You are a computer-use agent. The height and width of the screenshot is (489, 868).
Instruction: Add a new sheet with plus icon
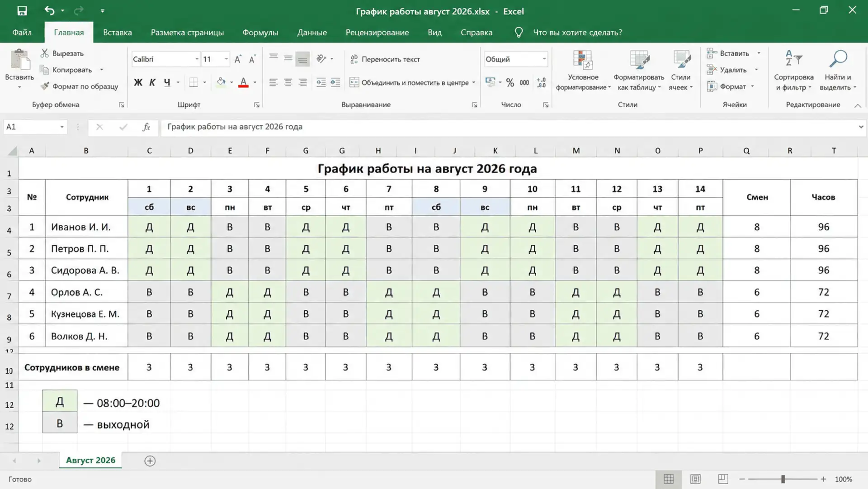(x=150, y=461)
